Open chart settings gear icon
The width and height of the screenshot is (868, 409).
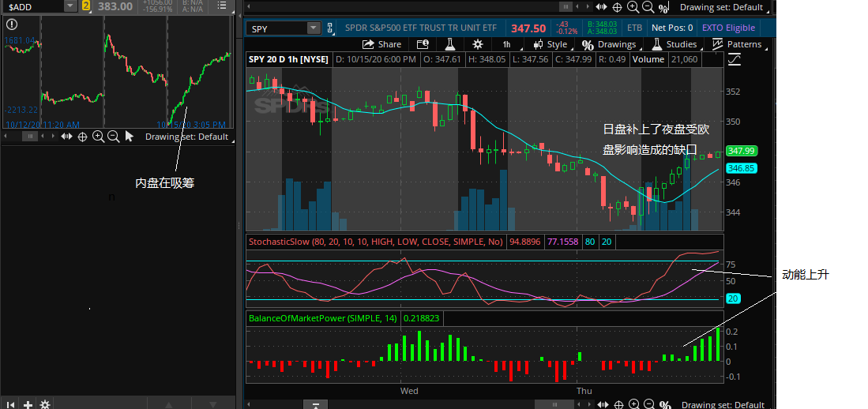[478, 44]
